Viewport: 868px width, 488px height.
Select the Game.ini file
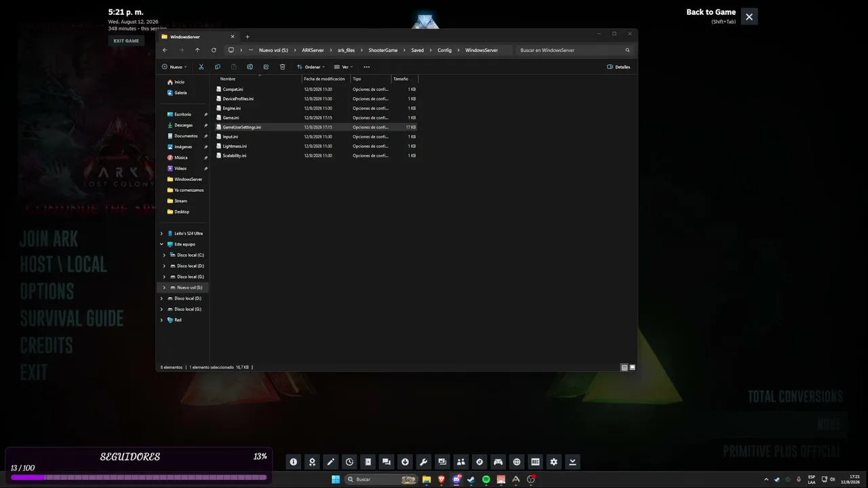click(231, 118)
